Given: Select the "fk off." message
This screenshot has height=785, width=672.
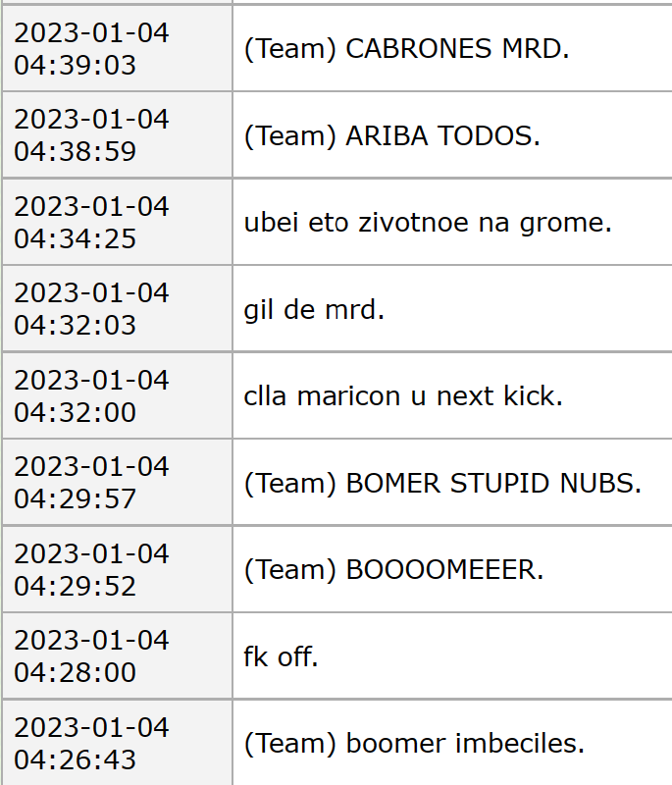Looking at the screenshot, I should [x=281, y=657].
